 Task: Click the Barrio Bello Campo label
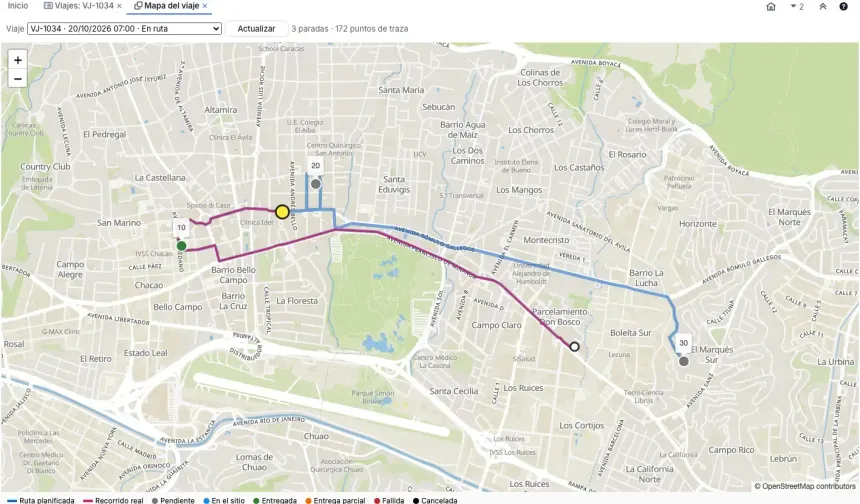click(233, 275)
